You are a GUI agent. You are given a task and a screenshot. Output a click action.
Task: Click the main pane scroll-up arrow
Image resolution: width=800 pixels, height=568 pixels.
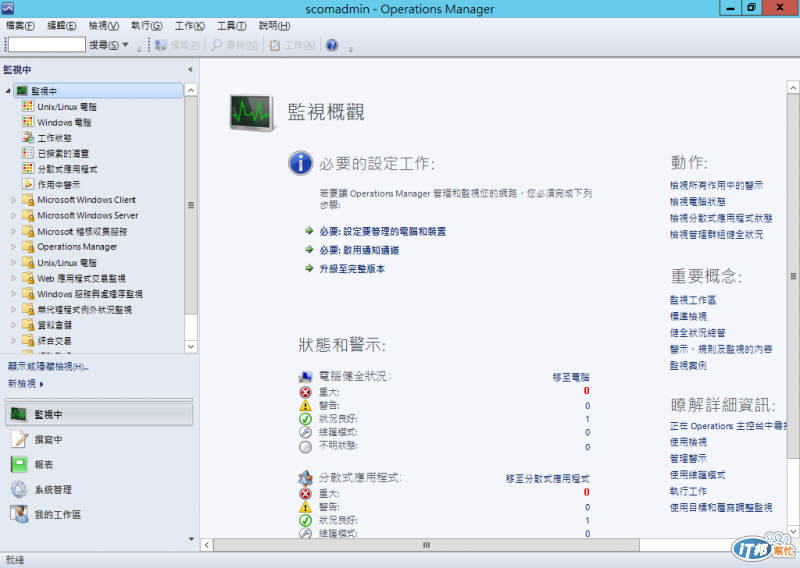(793, 87)
